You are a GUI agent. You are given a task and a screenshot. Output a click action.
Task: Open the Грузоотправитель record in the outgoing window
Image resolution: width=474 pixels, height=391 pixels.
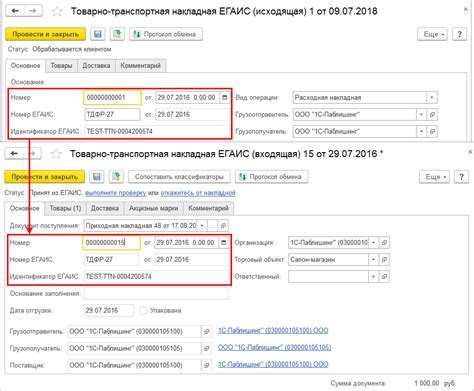[432, 114]
